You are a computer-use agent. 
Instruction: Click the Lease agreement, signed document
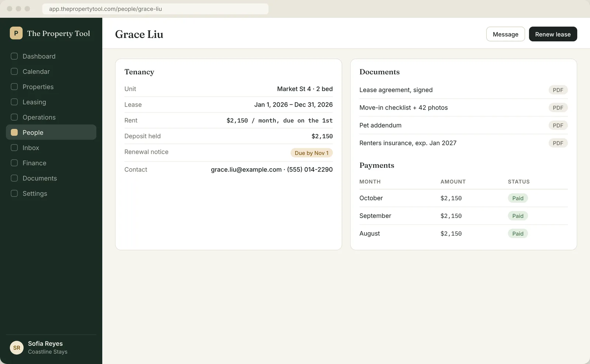[x=396, y=90]
